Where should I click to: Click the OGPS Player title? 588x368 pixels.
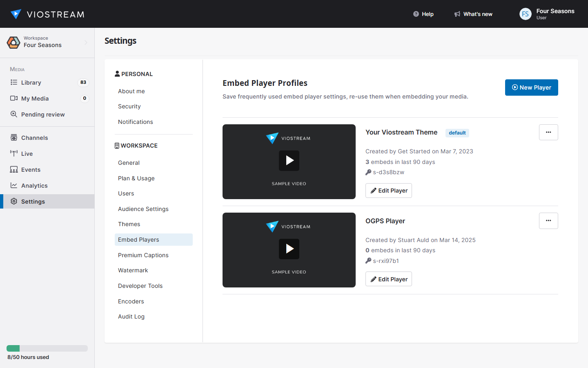[385, 221]
